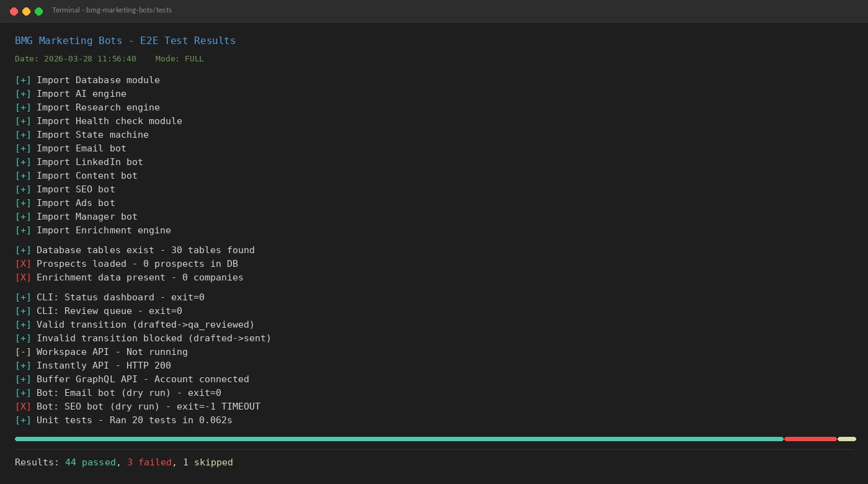Image resolution: width=868 pixels, height=484 pixels.
Task: Click the 'Import SEO bot' line
Action: (65, 189)
